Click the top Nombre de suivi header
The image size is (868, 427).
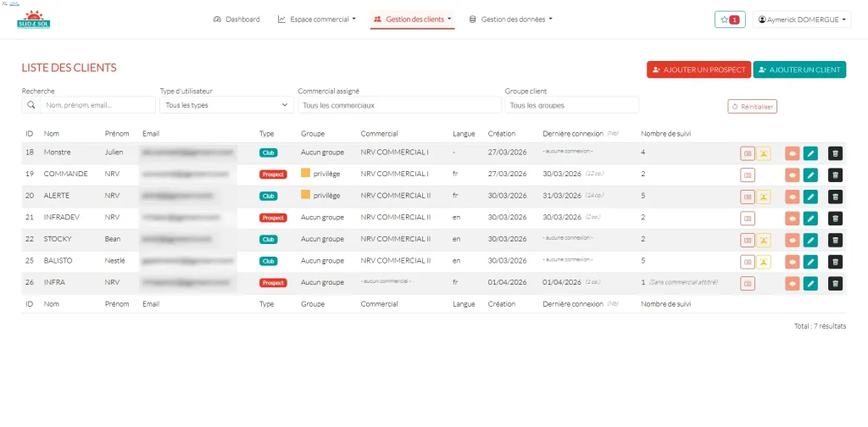[665, 133]
